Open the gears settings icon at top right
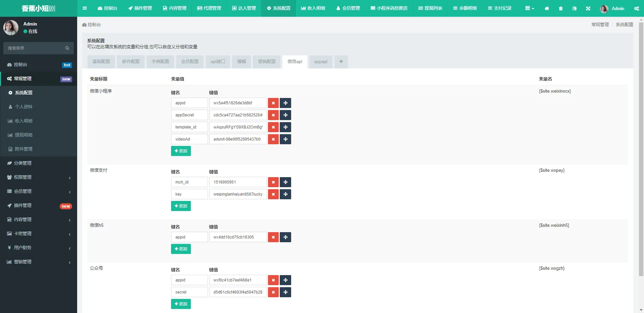 [636, 8]
